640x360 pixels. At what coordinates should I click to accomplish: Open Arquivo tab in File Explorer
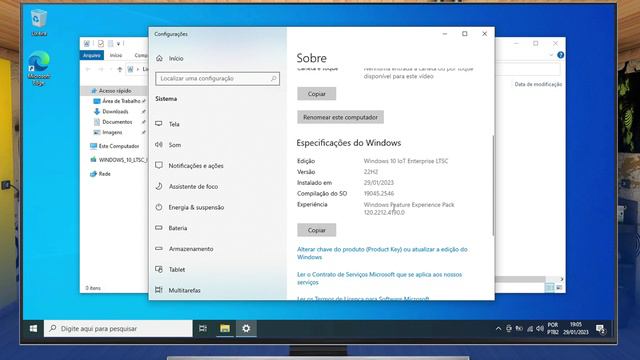tap(92, 55)
